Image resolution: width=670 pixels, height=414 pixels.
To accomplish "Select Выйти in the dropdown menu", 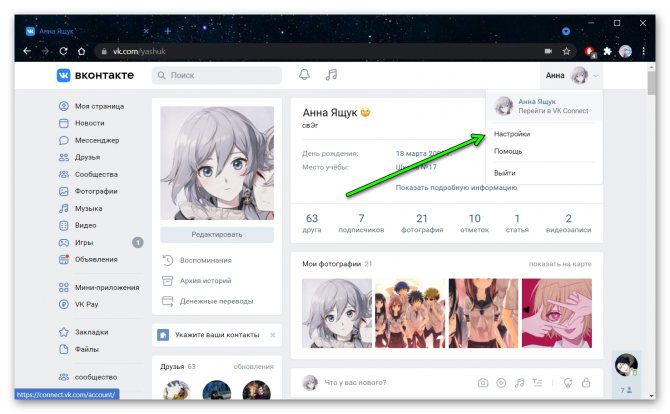I will click(x=505, y=173).
